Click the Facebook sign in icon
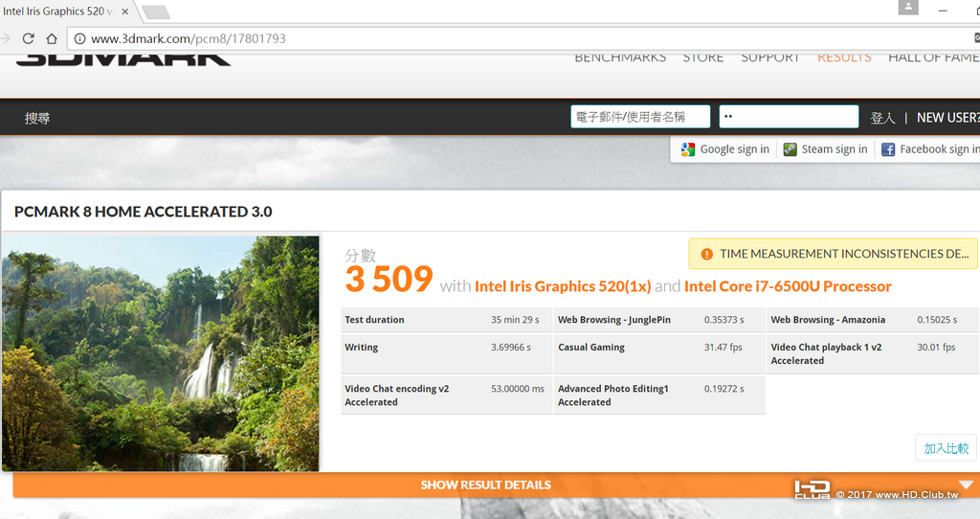Screen dimensions: 980x519 tap(888, 149)
